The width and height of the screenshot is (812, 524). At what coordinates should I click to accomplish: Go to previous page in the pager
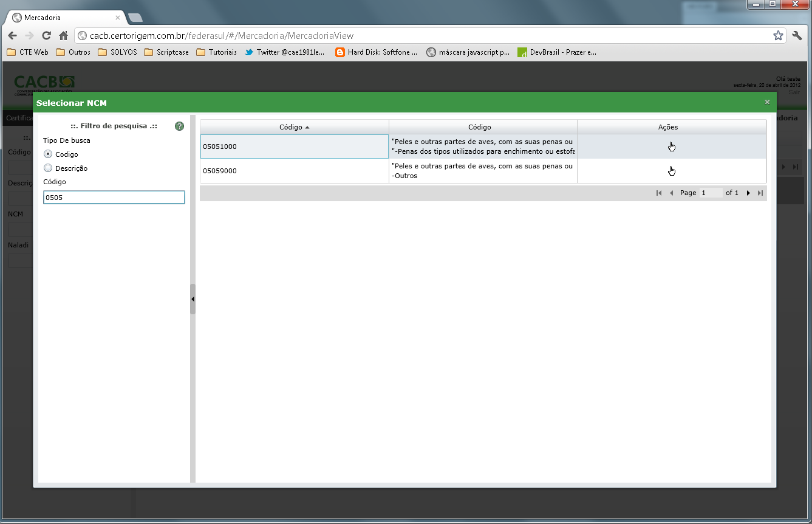click(x=672, y=193)
